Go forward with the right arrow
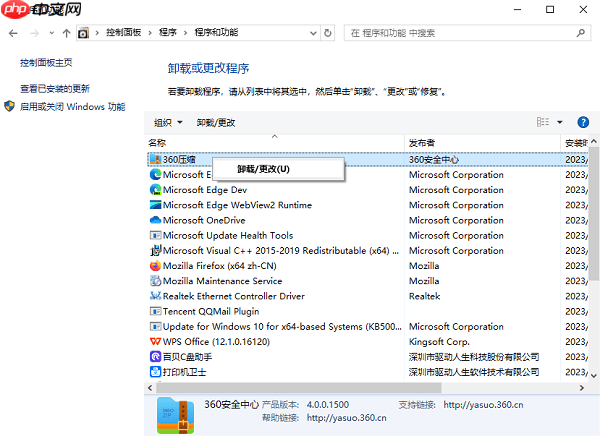The width and height of the screenshot is (600, 436). (34, 33)
